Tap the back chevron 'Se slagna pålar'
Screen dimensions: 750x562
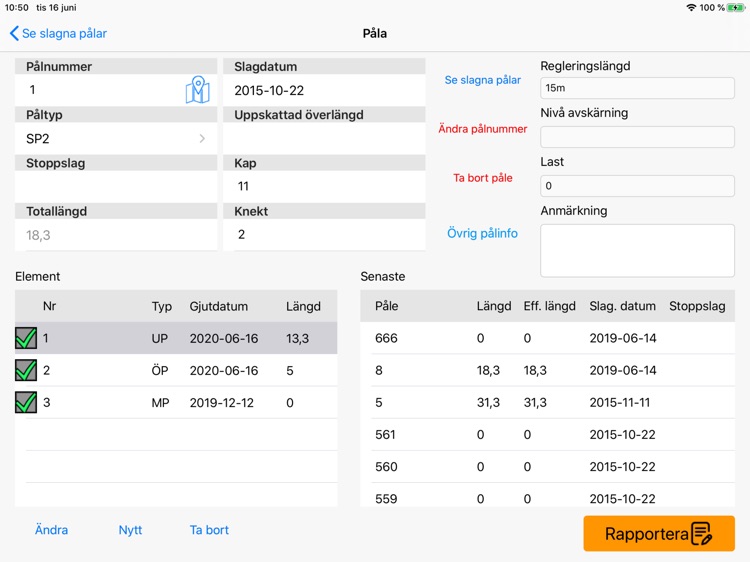tap(58, 33)
